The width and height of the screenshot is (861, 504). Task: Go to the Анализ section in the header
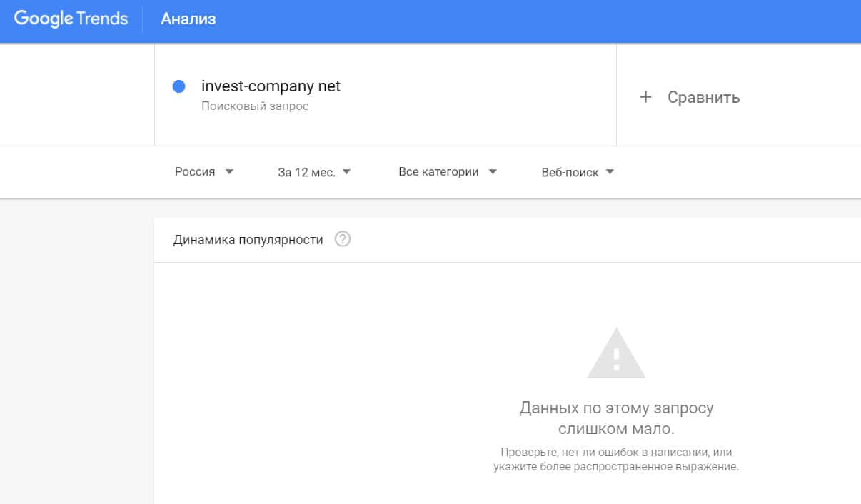188,19
